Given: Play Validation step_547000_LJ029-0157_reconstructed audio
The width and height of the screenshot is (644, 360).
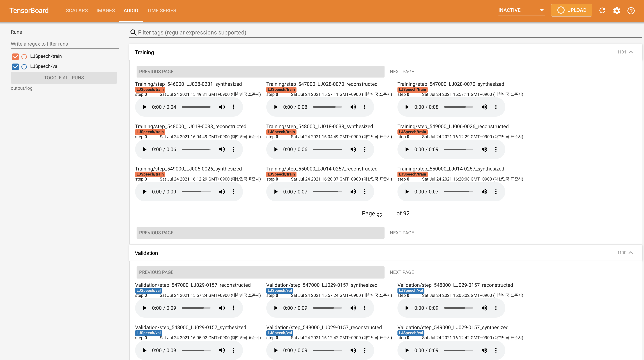Looking at the screenshot, I should coord(144,308).
